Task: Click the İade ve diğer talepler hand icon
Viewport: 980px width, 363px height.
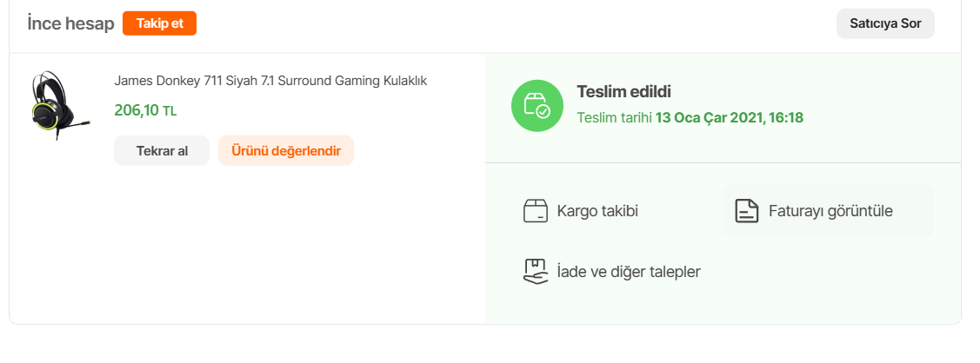Action: coord(536,272)
